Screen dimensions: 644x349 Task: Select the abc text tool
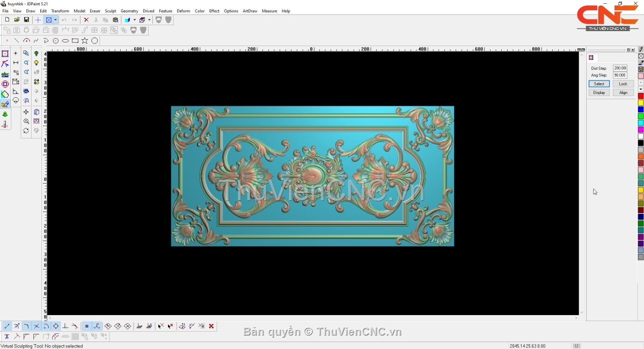point(5,74)
